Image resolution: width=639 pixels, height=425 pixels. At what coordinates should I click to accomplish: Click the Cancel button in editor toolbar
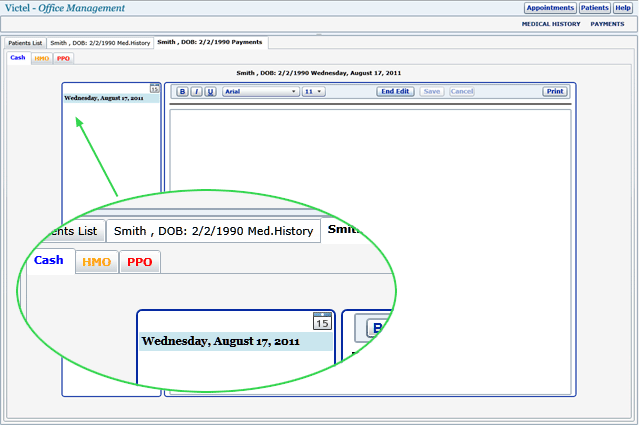[x=462, y=91]
